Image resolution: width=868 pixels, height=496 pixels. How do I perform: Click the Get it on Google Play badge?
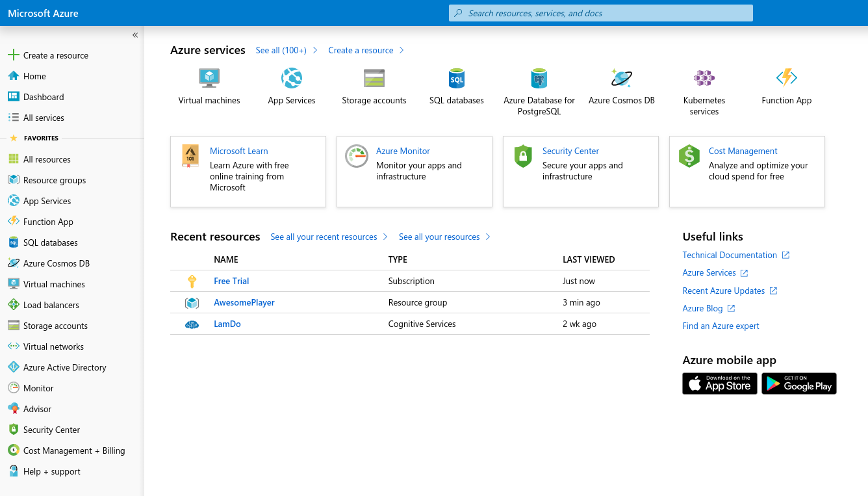pyautogui.click(x=799, y=384)
